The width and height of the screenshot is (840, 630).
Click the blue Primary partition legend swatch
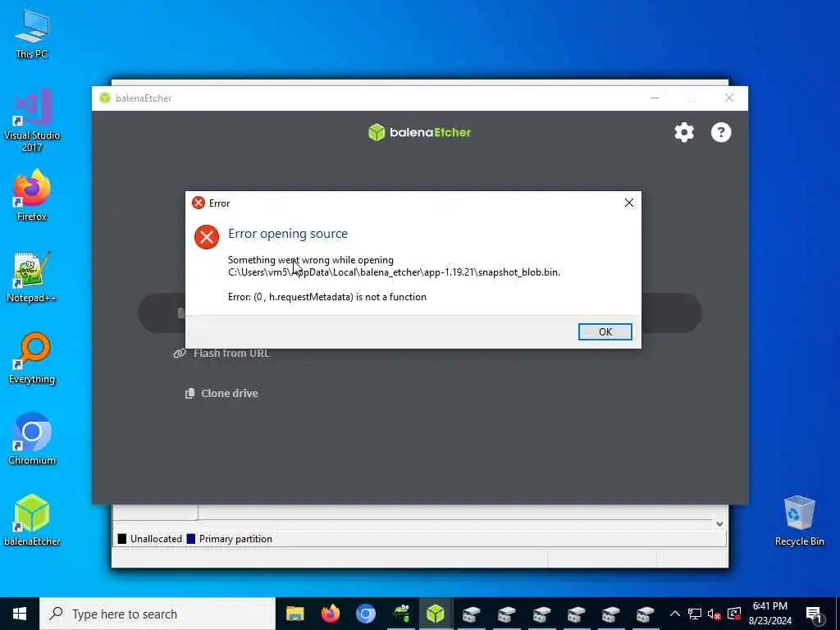point(190,539)
